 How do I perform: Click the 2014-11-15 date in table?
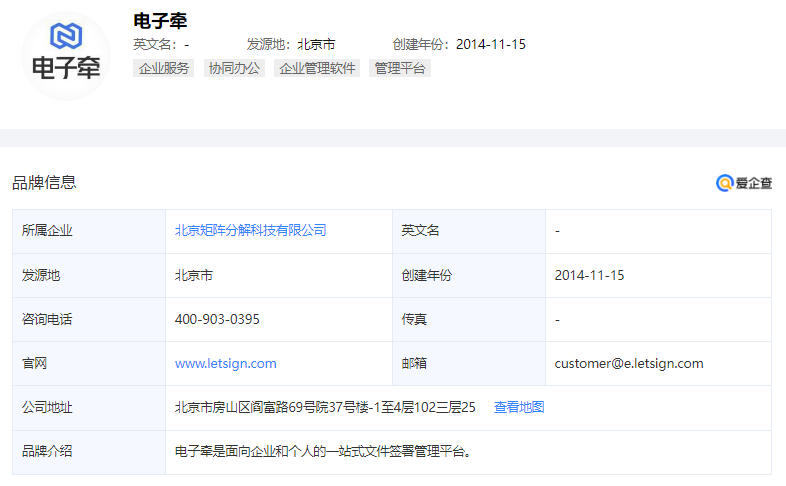pyautogui.click(x=589, y=275)
